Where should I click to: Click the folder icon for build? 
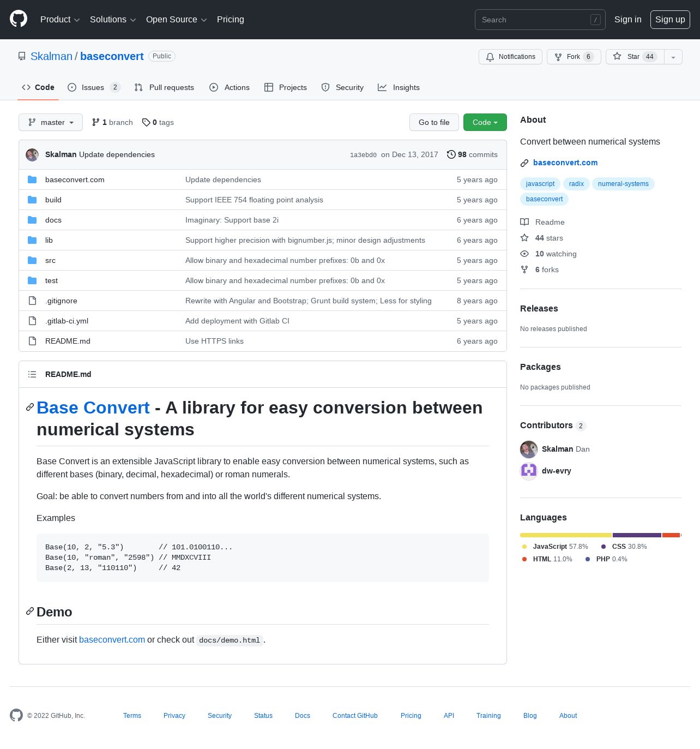32,200
